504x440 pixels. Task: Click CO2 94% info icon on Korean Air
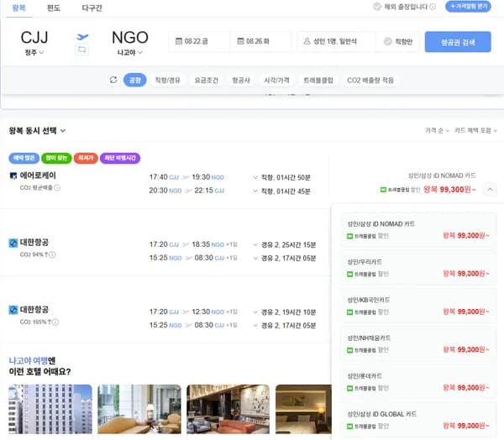[x=53, y=254]
